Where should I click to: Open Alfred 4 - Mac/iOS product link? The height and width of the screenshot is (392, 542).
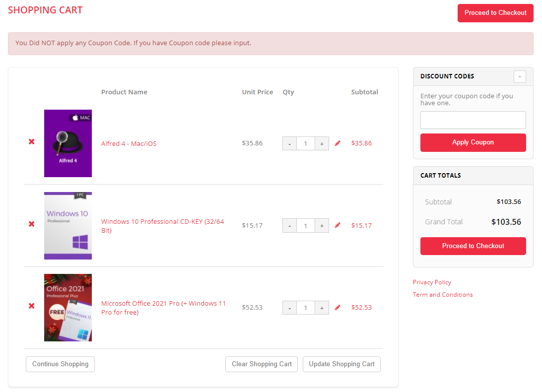tap(129, 144)
